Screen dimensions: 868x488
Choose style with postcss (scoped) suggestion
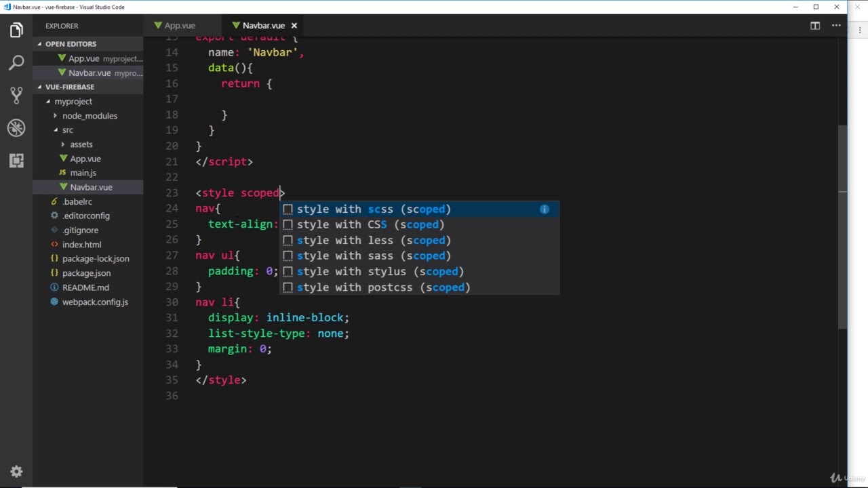point(420,287)
